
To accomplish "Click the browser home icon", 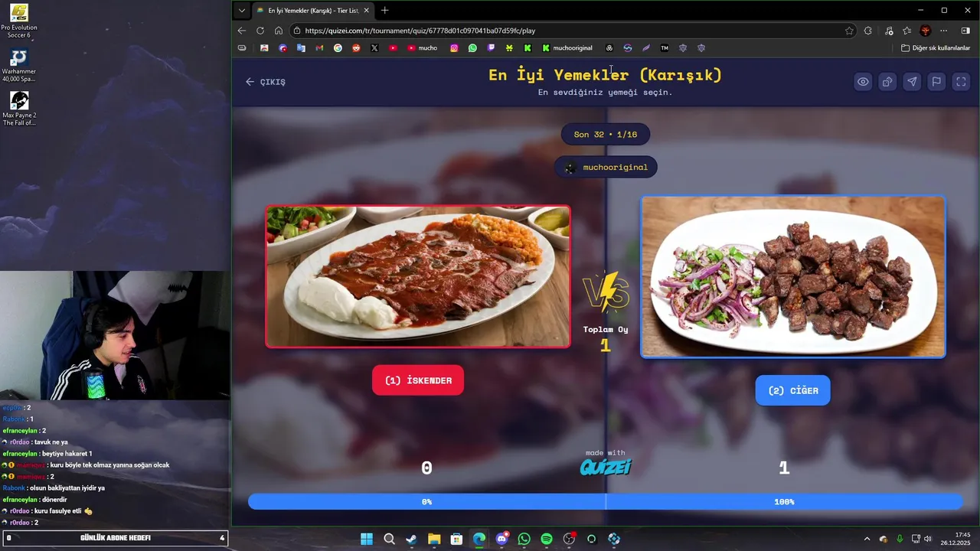I will (279, 31).
